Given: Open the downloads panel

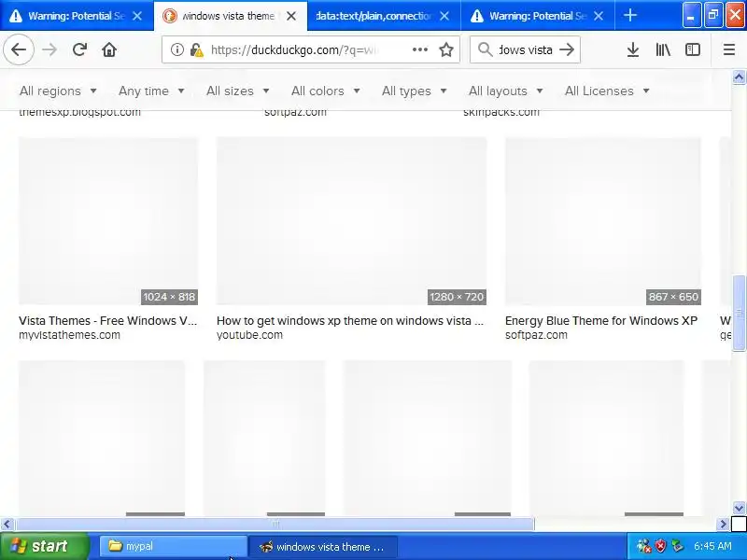Looking at the screenshot, I should (x=633, y=49).
